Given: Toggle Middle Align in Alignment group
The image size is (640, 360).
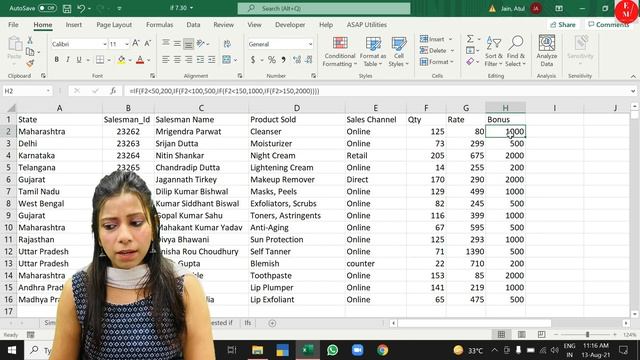Looking at the screenshot, I should click(x=177, y=43).
